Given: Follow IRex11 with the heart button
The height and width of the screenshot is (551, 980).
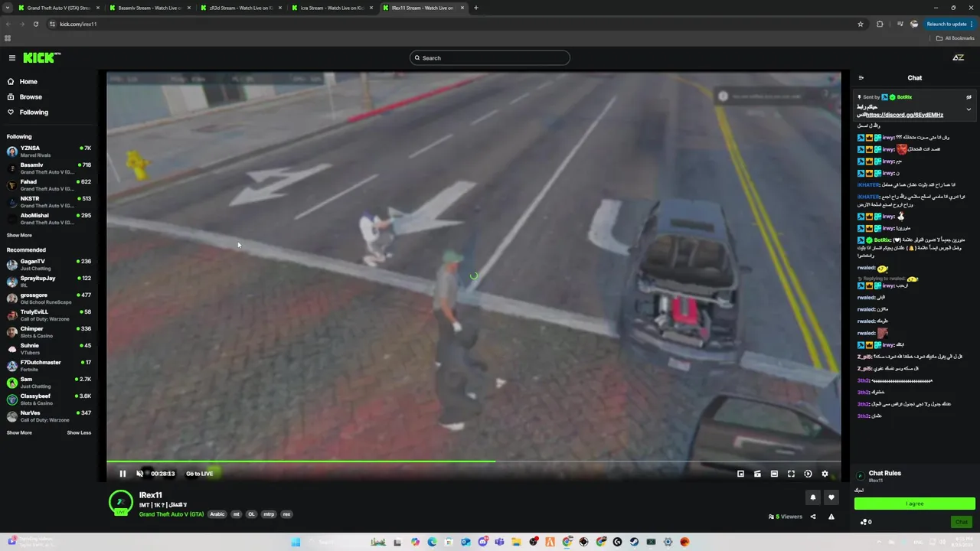Looking at the screenshot, I should [831, 497].
